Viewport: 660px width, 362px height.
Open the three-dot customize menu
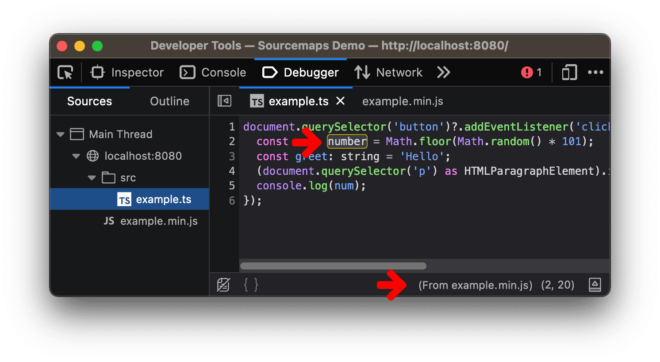pos(595,73)
